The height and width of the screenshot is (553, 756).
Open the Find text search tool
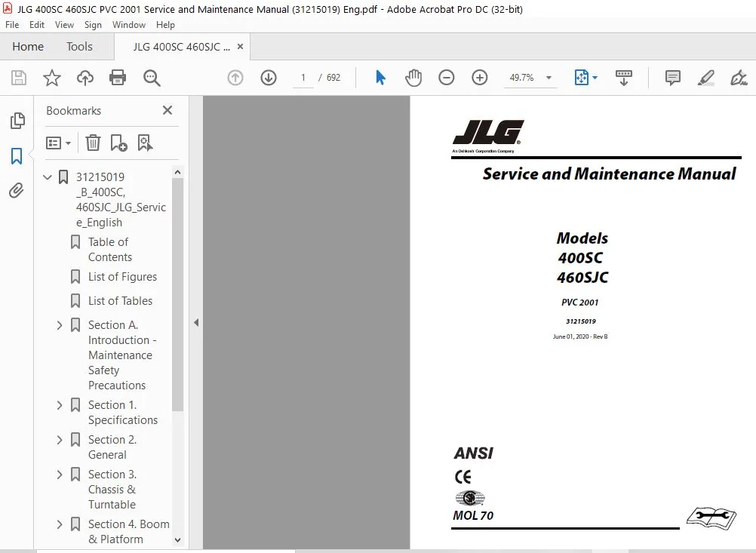coord(152,78)
